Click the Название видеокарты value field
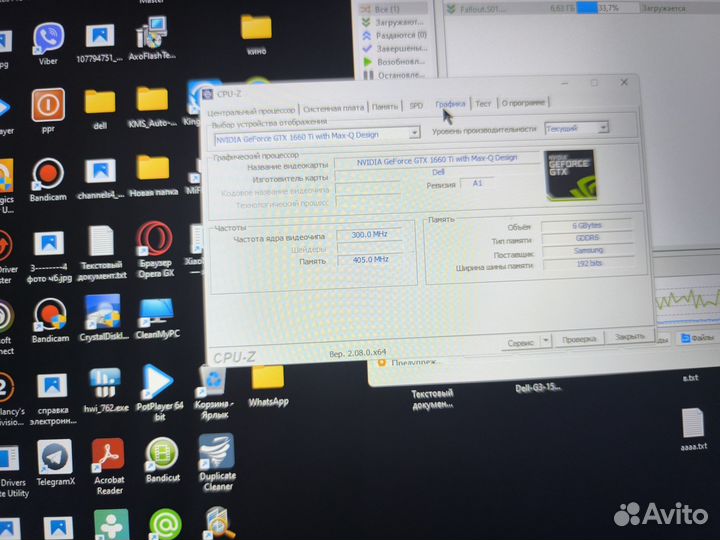Viewport: 720px width, 540px height. [x=437, y=160]
